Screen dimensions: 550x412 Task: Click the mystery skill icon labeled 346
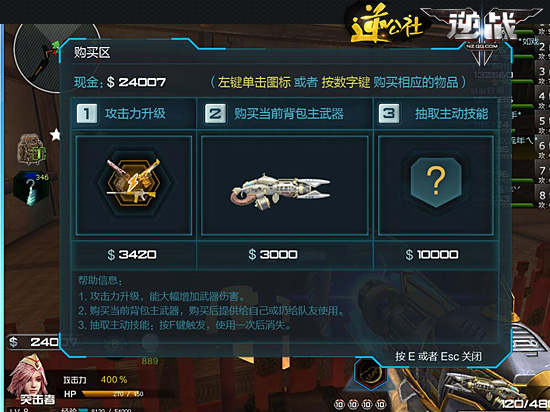click(31, 188)
